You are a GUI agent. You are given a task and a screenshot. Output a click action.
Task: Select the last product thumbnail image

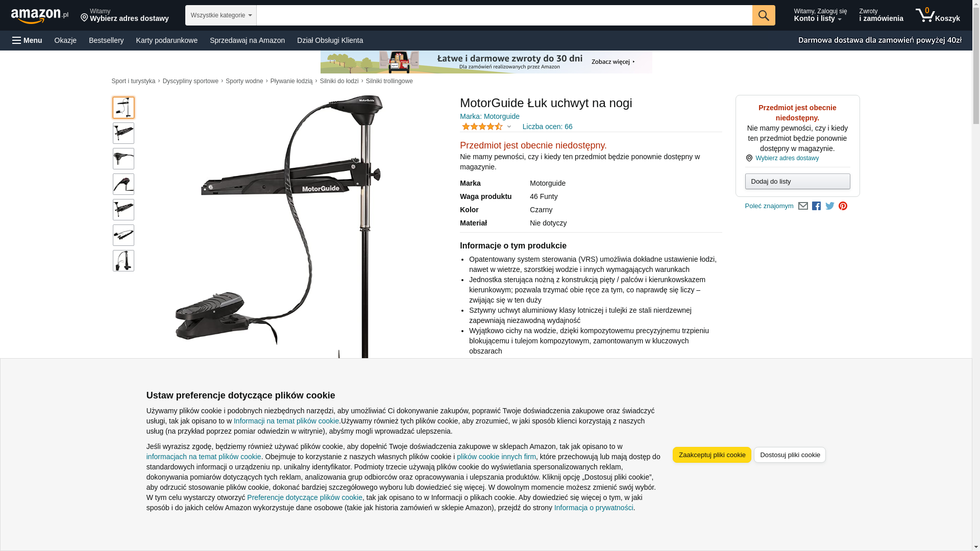tap(124, 261)
